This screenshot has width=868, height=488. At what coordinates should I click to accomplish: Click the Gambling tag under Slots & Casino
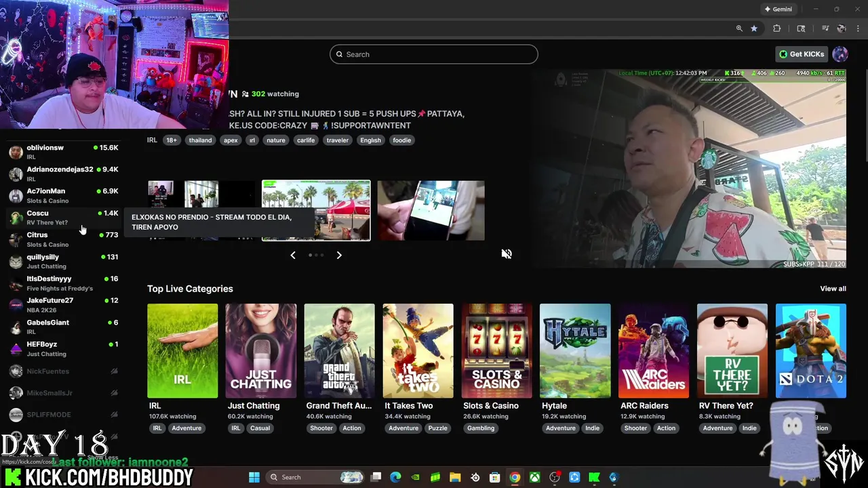(x=481, y=428)
